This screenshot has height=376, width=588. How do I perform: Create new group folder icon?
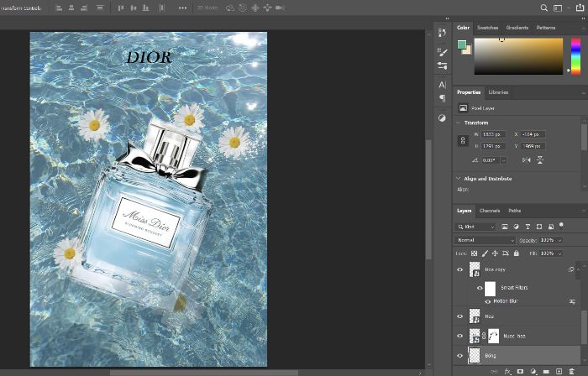[546, 371]
